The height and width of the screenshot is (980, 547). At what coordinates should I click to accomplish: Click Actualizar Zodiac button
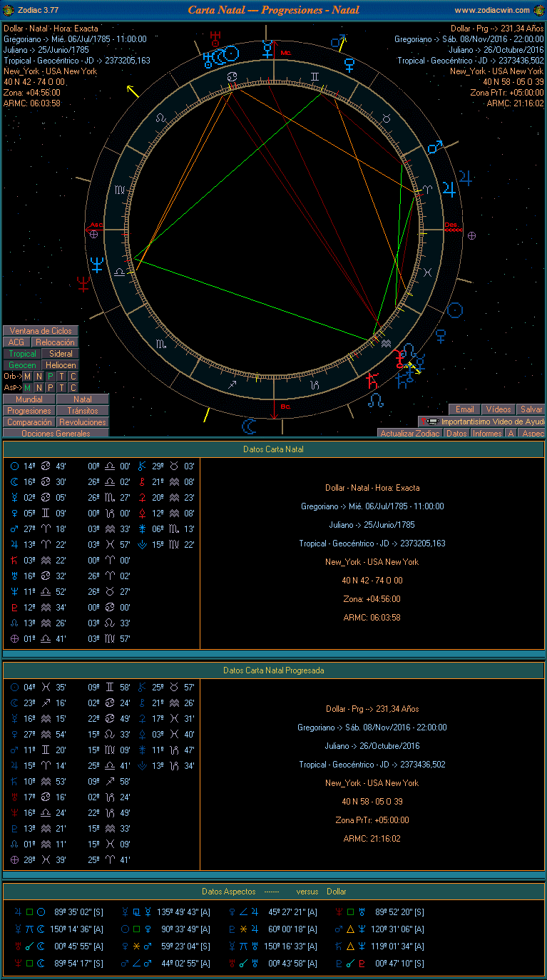(410, 433)
